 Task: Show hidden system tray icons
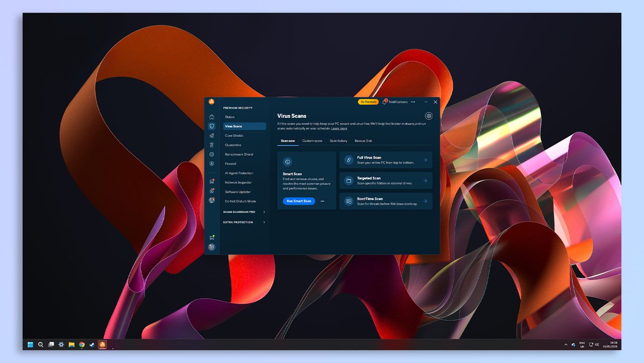pyautogui.click(x=566, y=345)
